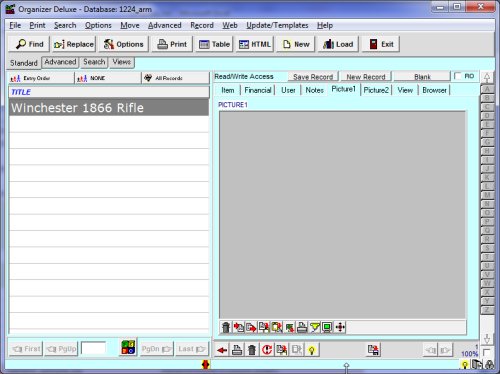Screen dimensions: 500x374
Task: Click the PgUp navigation button
Action: point(61,349)
